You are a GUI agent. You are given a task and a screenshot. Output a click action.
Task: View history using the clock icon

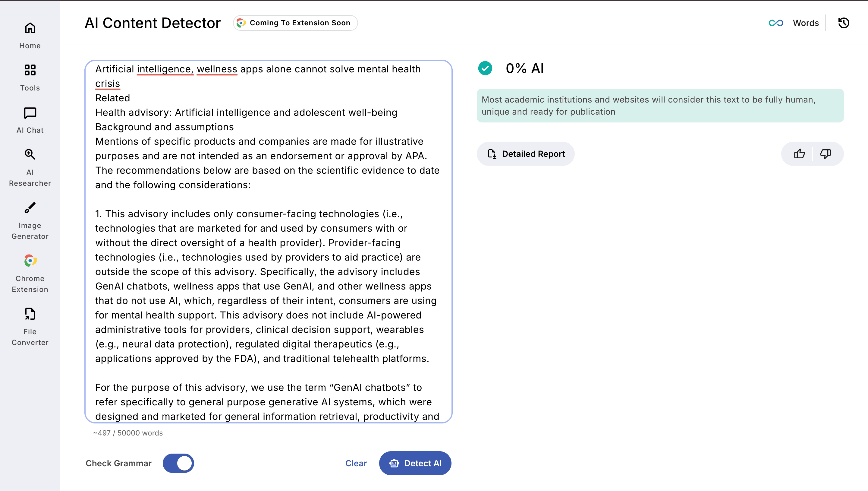pyautogui.click(x=844, y=23)
